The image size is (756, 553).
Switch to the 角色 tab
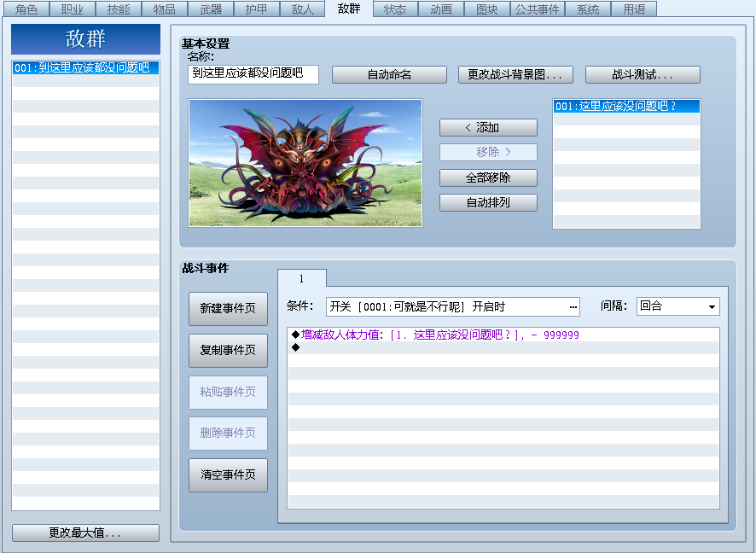click(26, 9)
